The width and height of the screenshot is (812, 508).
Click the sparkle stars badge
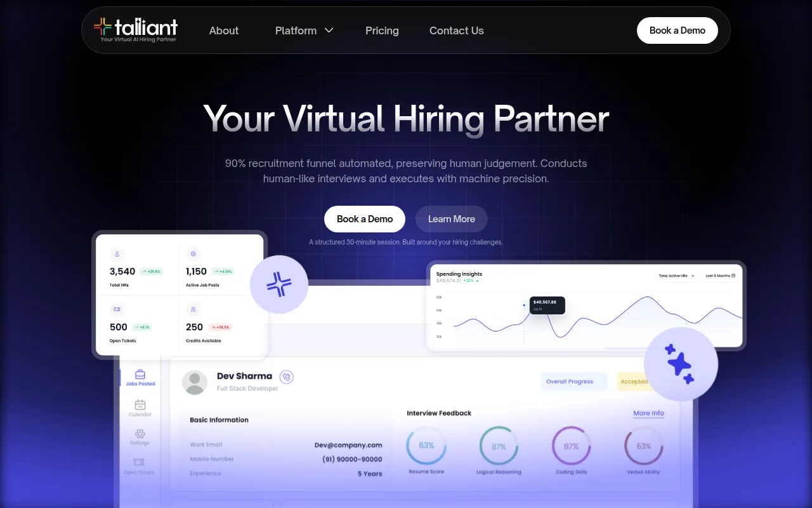681,364
